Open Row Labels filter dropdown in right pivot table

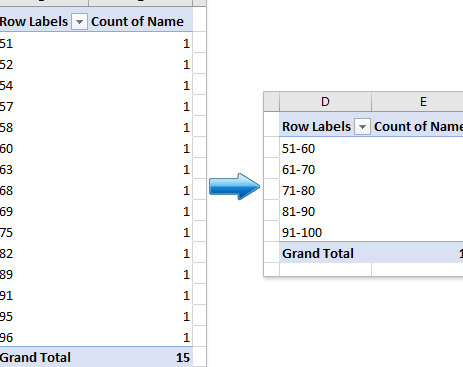[x=362, y=127]
